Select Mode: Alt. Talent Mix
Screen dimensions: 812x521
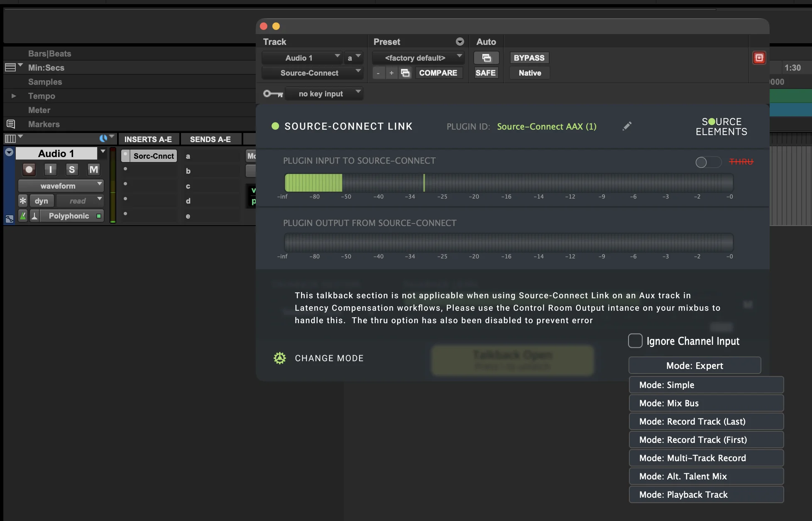pyautogui.click(x=706, y=476)
